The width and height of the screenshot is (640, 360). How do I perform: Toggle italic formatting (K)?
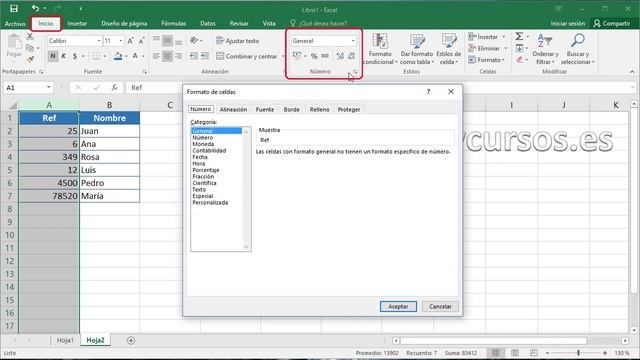64,56
